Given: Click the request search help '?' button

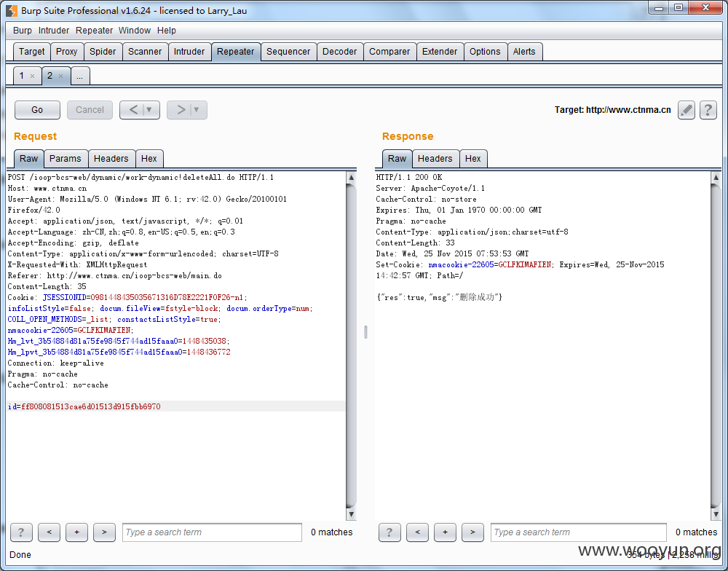Looking at the screenshot, I should point(21,532).
